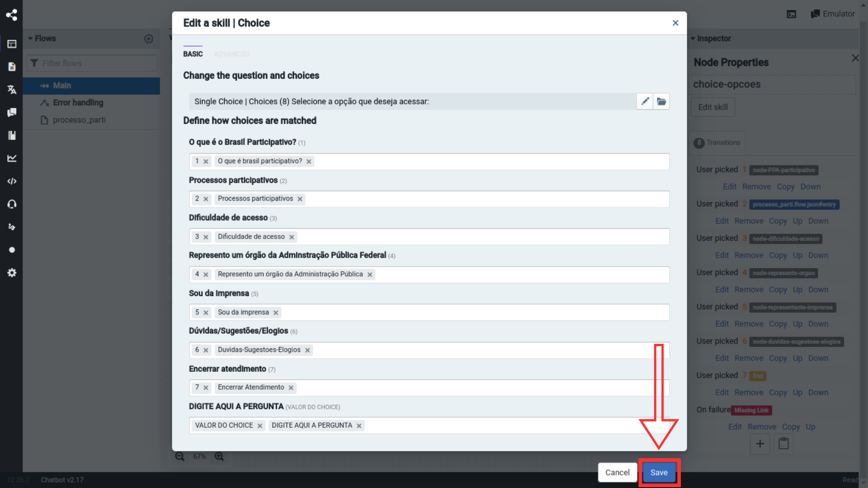Image resolution: width=868 pixels, height=488 pixels.
Task: Click Cancel to discard skill edits
Action: pos(617,472)
